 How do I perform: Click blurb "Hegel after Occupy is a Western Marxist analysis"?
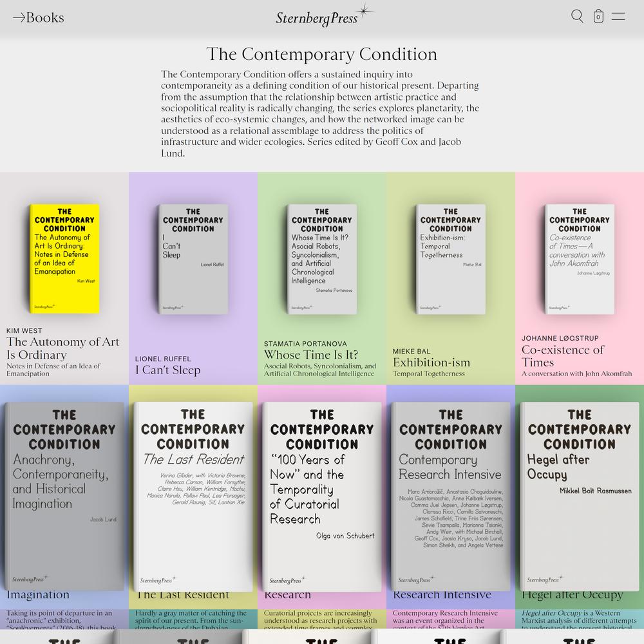click(579, 620)
